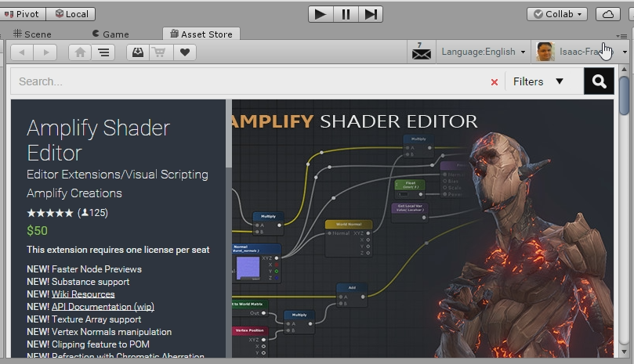Image resolution: width=634 pixels, height=364 pixels.
Task: Open the tab options menu icon
Action: (x=621, y=36)
